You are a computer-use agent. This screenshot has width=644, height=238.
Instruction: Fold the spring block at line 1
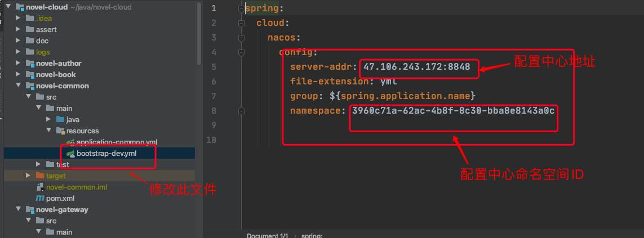[242, 8]
